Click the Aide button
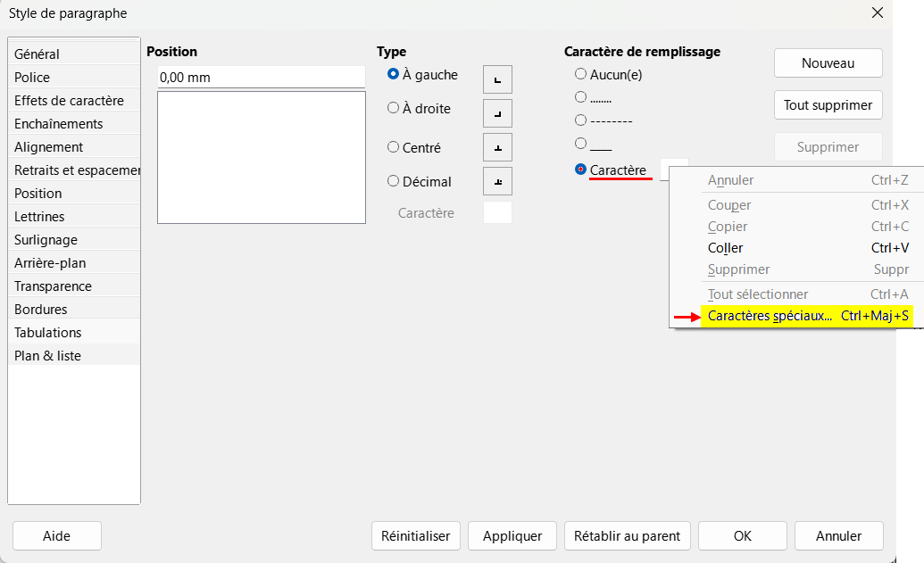 click(56, 536)
